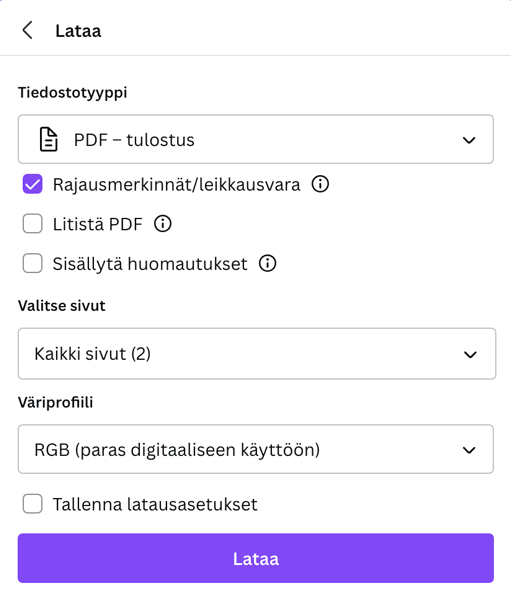
Task: Click the purple Lataa download button
Action: (x=256, y=558)
